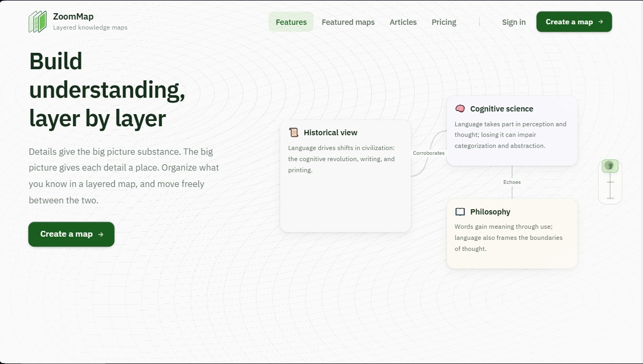Open the Features nav tab
Screen dimensions: 643x364
pyautogui.click(x=291, y=22)
